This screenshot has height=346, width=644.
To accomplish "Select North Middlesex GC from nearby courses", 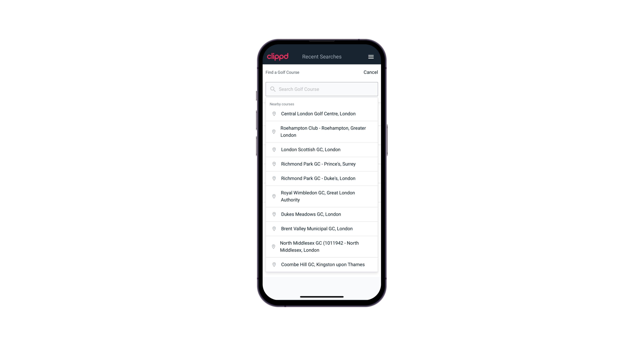I will (x=322, y=246).
